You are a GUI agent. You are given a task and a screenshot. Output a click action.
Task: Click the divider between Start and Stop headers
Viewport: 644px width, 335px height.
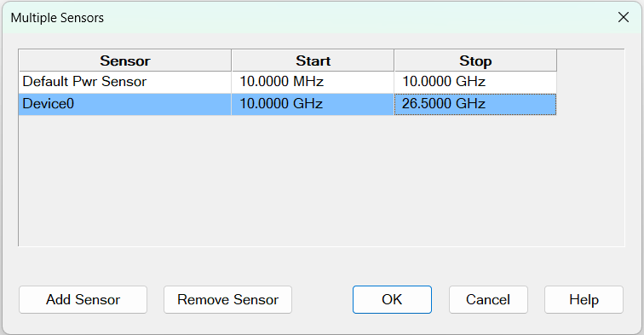coord(394,61)
